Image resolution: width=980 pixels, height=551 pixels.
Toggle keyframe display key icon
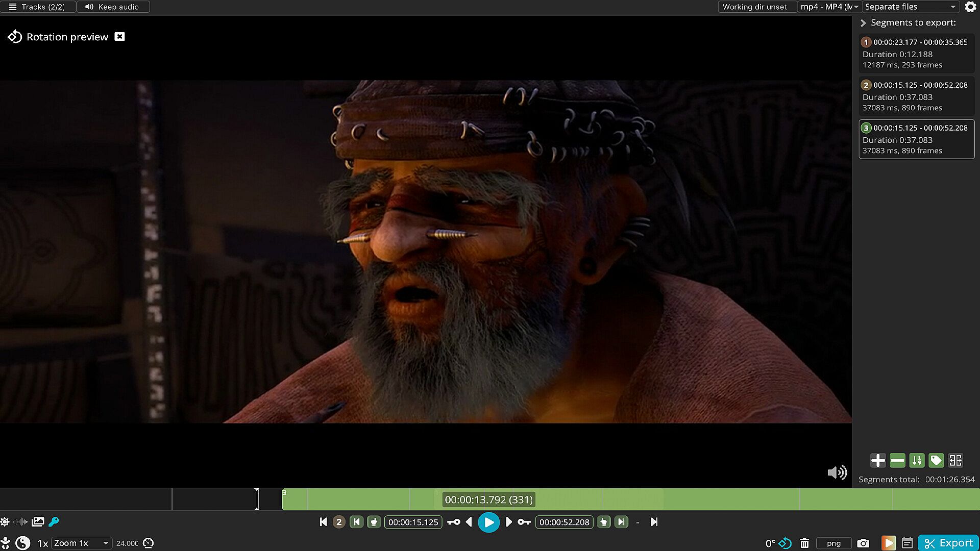coord(54,521)
